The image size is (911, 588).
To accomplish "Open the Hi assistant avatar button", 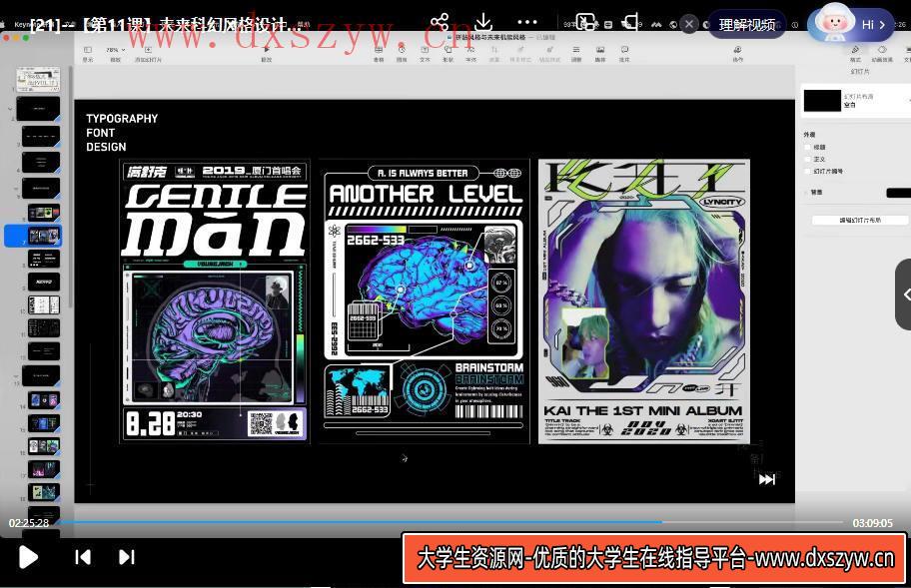I will [x=851, y=24].
